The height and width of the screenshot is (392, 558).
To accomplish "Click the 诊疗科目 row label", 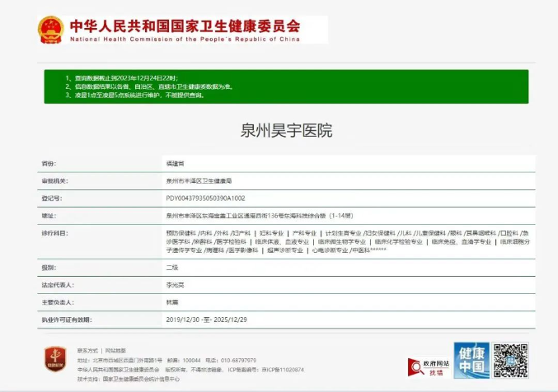I will coord(54,234).
